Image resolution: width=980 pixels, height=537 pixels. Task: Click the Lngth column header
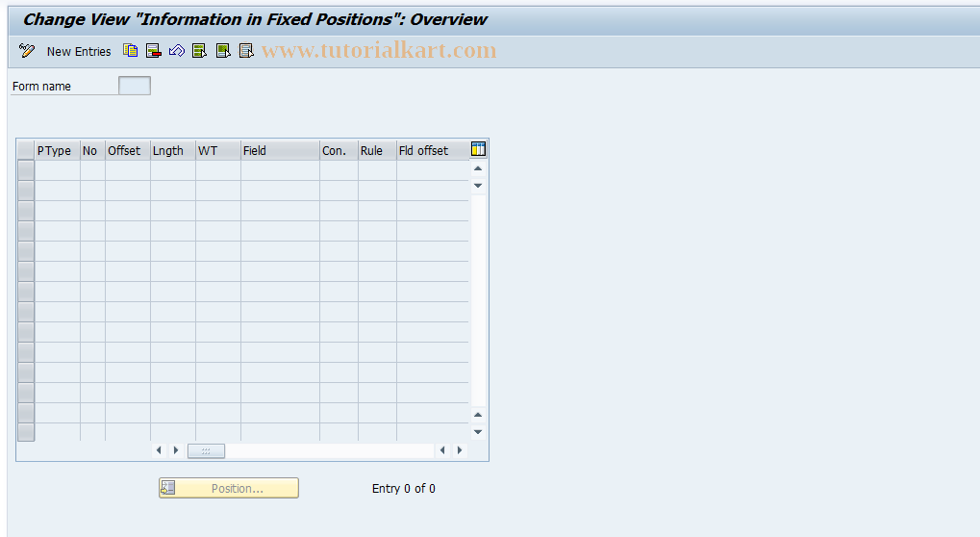click(x=172, y=151)
